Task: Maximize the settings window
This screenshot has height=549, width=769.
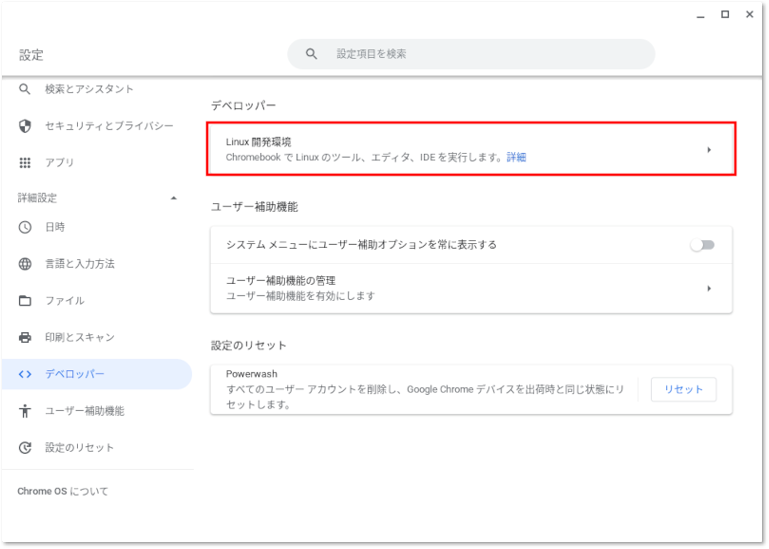Action: pos(725,14)
